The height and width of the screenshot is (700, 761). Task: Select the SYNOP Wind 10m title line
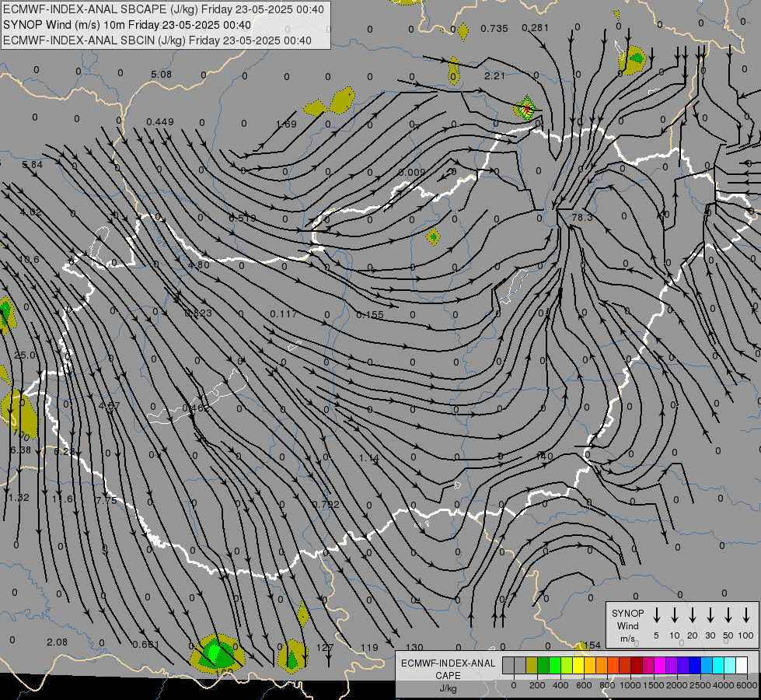point(127,25)
